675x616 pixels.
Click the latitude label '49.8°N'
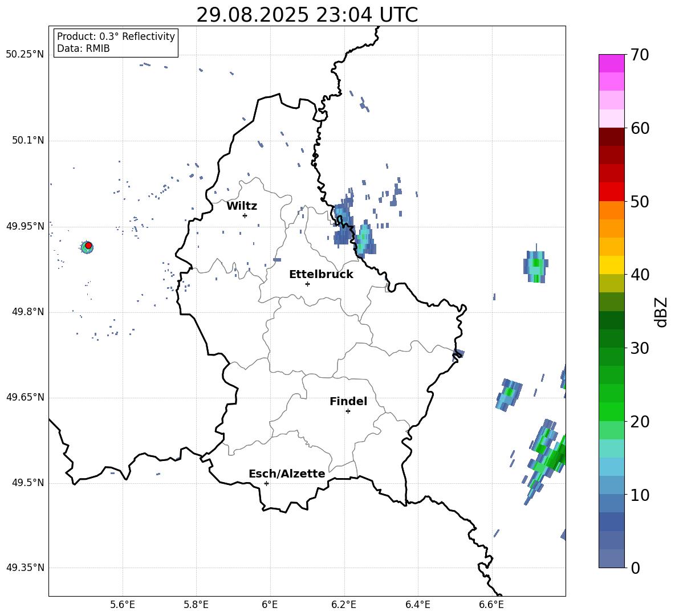(27, 312)
